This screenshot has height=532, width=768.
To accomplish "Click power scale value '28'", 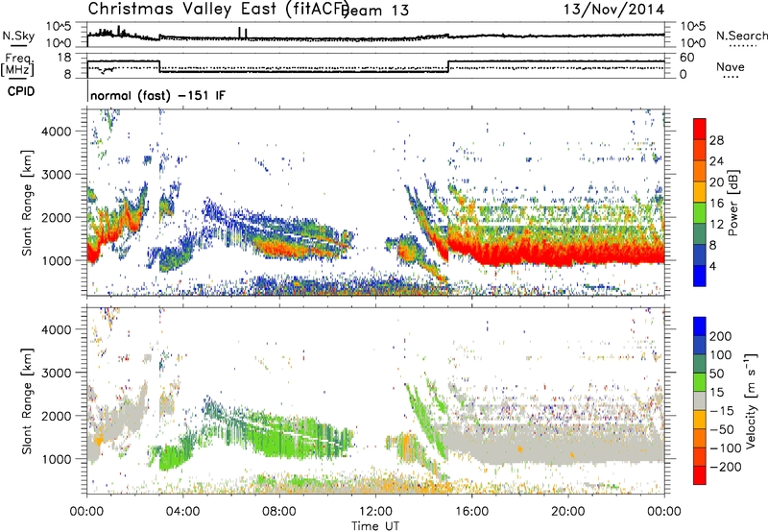I will pos(716,140).
